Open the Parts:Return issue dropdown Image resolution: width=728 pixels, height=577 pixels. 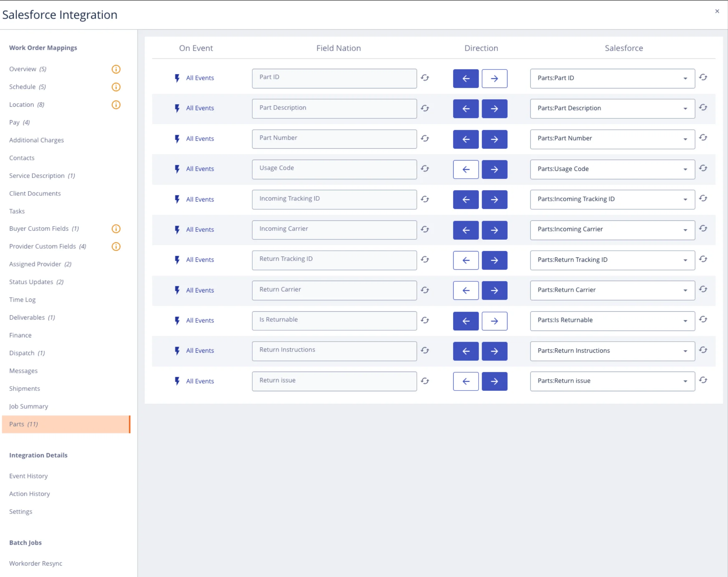[x=612, y=381]
